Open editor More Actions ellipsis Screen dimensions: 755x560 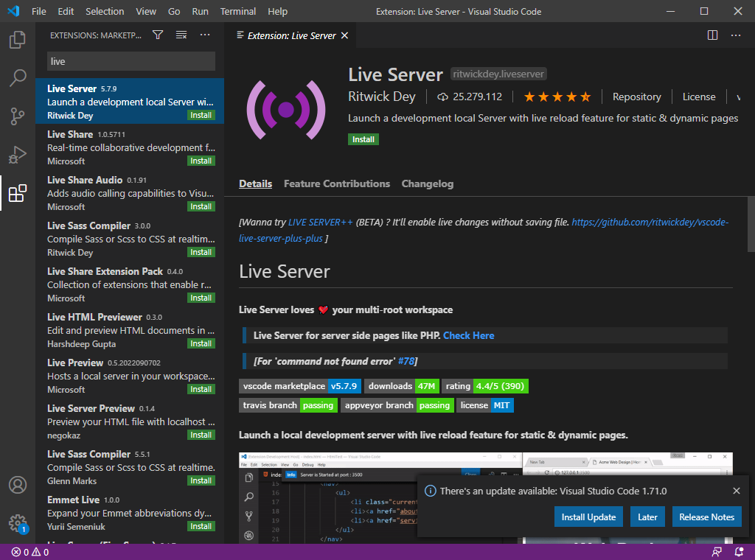pyautogui.click(x=735, y=35)
